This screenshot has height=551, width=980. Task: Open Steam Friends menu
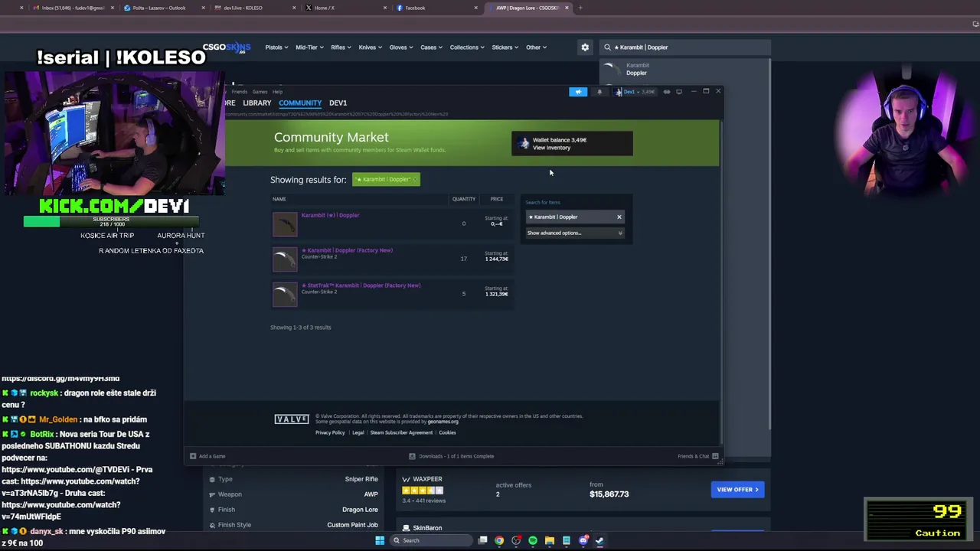point(240,92)
